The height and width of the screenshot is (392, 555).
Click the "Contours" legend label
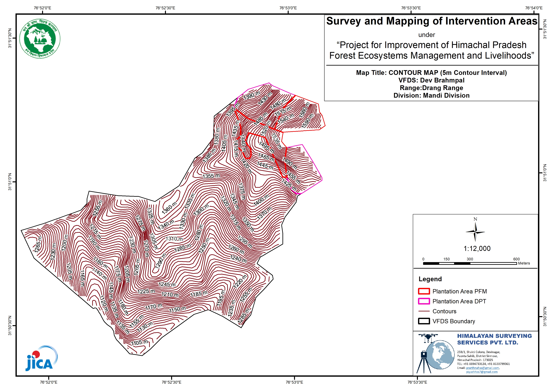(444, 311)
